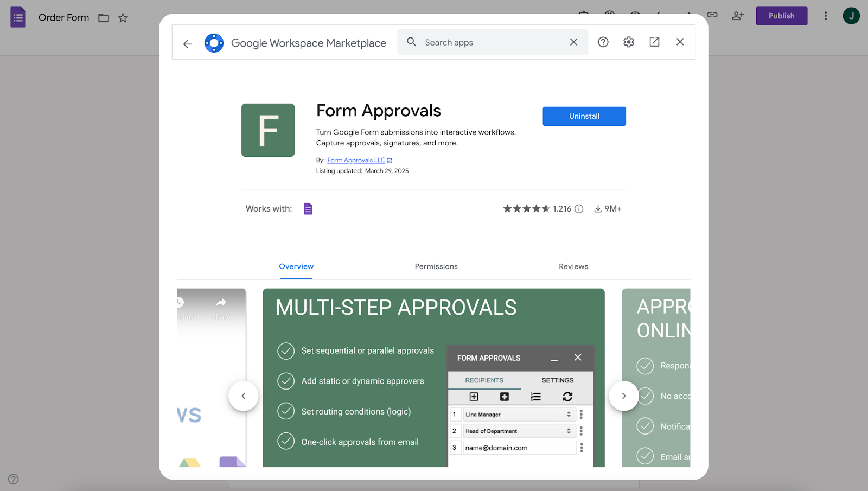Show the next screenshot in carousel
Viewport: 868px width, 491px height.
click(x=624, y=396)
